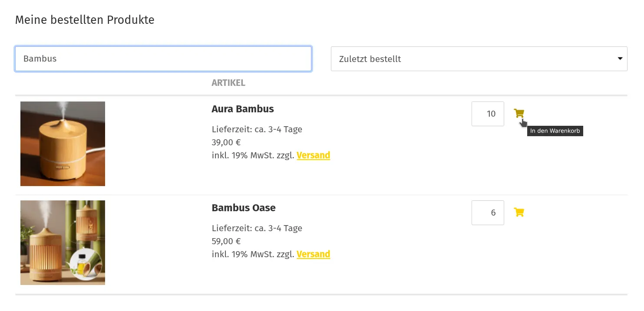This screenshot has width=644, height=311.
Task: Click the quantity field for Bambus Oase
Action: (x=488, y=213)
